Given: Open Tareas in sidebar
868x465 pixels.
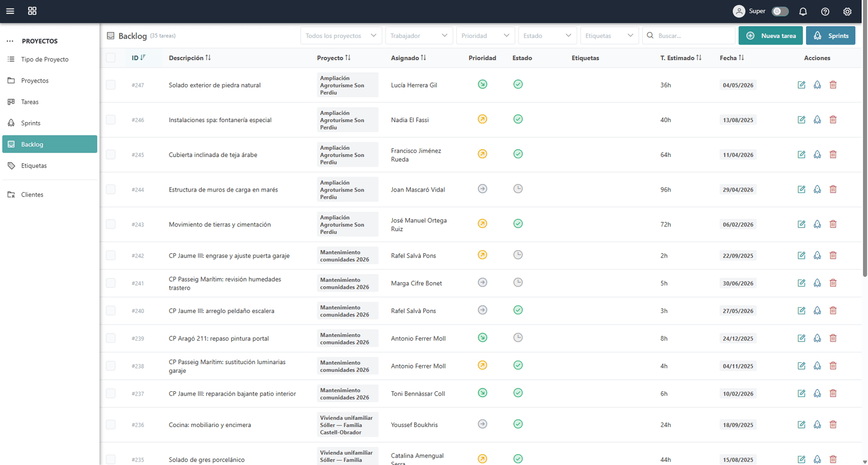Looking at the screenshot, I should 50,101.
